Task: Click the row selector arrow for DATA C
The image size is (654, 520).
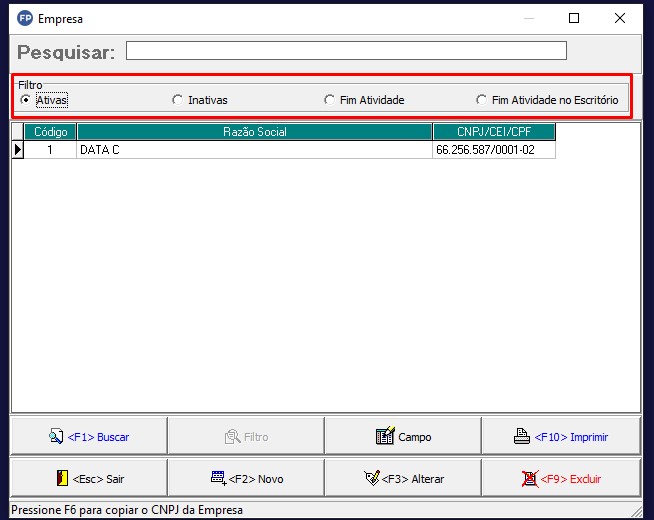Action: coord(18,150)
